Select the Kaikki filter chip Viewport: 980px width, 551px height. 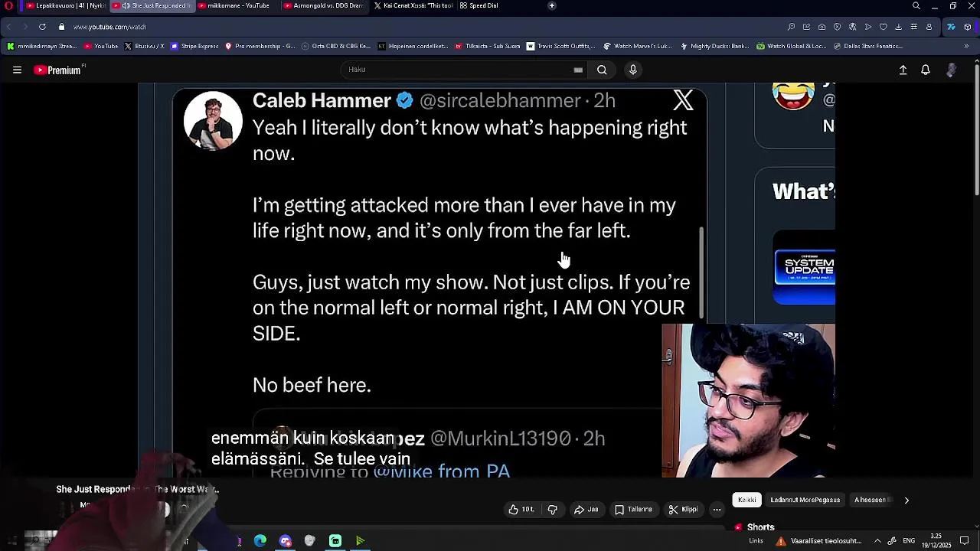tap(746, 500)
